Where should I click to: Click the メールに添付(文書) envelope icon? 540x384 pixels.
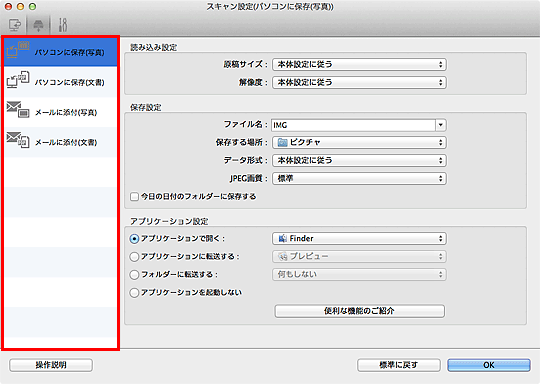(18, 139)
